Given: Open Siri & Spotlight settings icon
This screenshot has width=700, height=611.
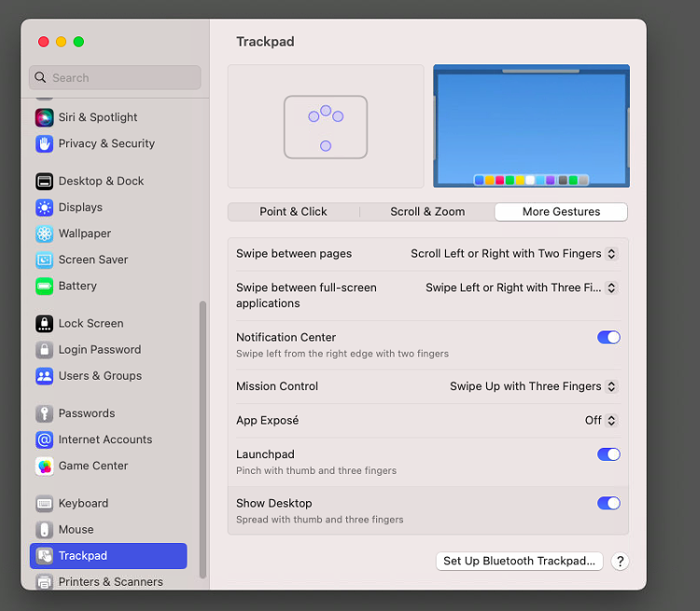Looking at the screenshot, I should pos(44,118).
